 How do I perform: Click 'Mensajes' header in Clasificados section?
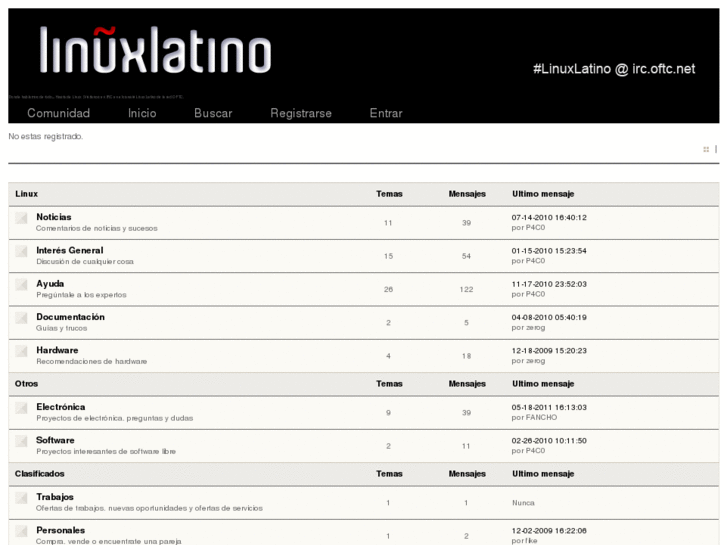tap(467, 474)
